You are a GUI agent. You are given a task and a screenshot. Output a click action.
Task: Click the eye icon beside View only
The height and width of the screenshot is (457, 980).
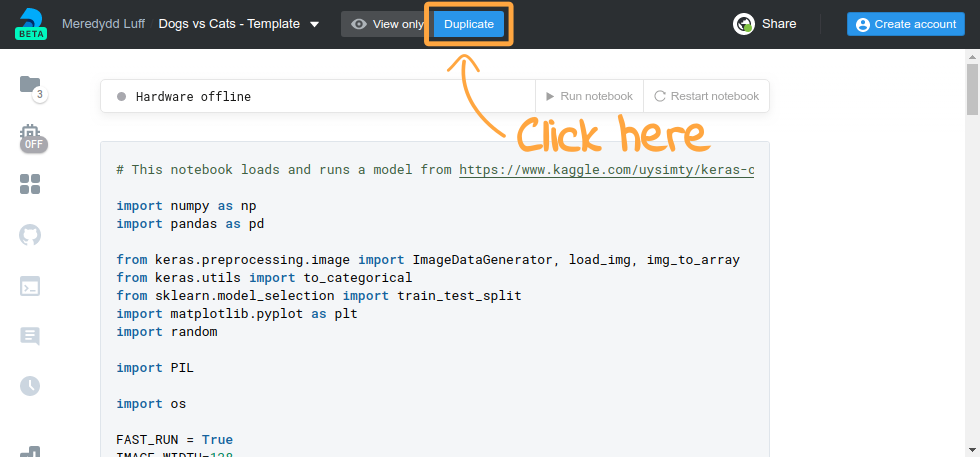[359, 24]
